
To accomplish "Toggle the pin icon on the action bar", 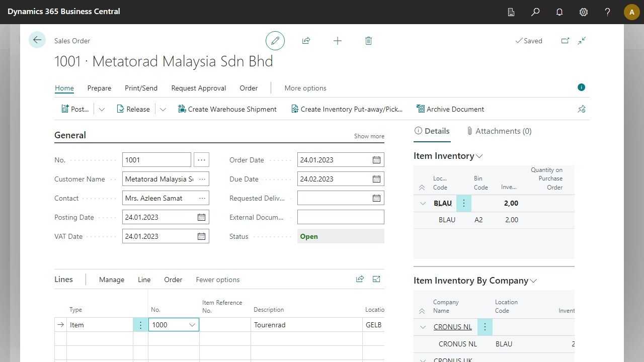I will (581, 109).
